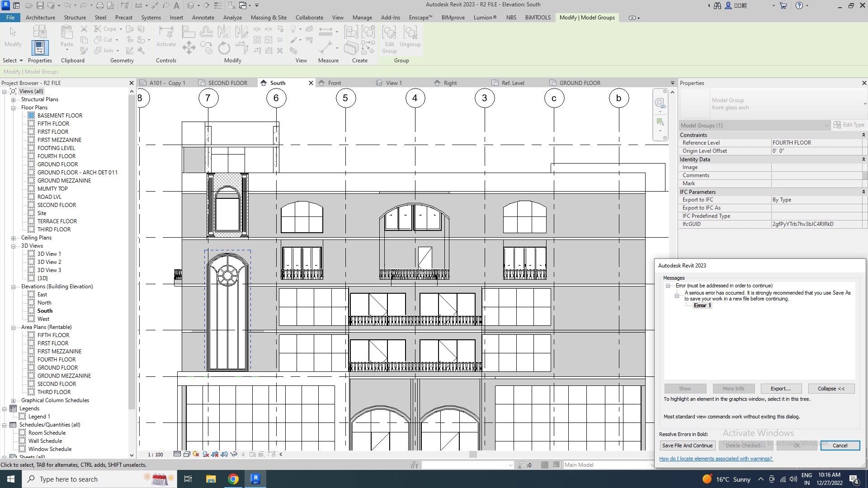Open How do I locate elements link
The width and height of the screenshot is (868, 488).
716,459
